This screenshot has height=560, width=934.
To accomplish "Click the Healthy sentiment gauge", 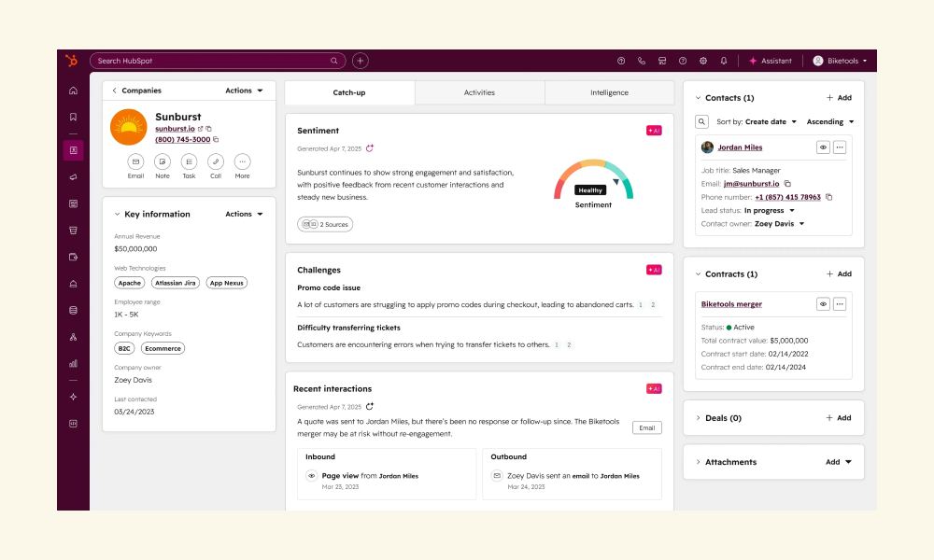I will click(x=593, y=179).
